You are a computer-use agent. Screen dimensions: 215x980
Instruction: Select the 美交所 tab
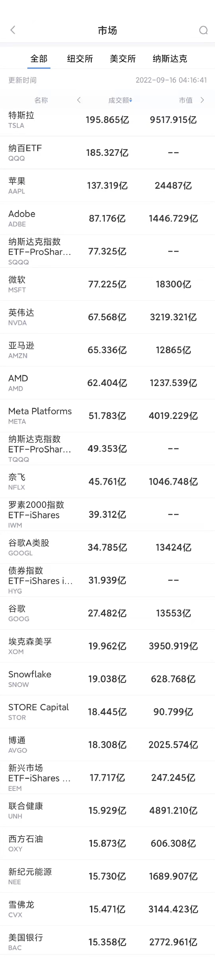click(123, 59)
